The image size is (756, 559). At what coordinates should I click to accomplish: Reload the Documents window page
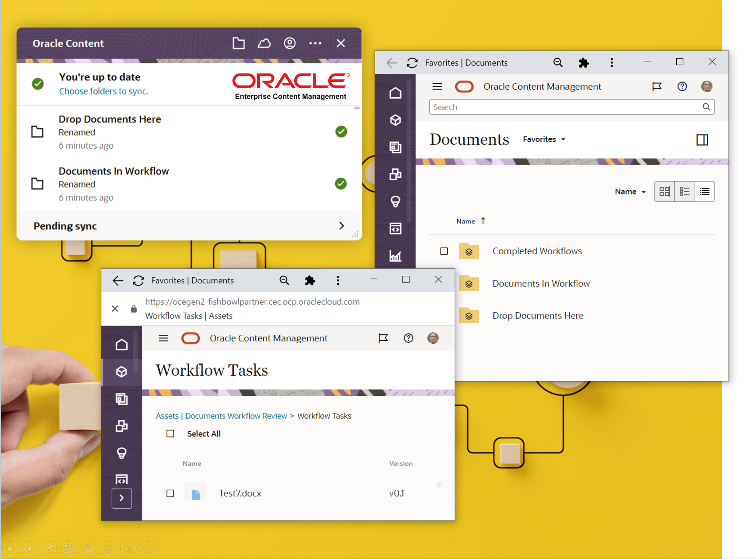412,63
